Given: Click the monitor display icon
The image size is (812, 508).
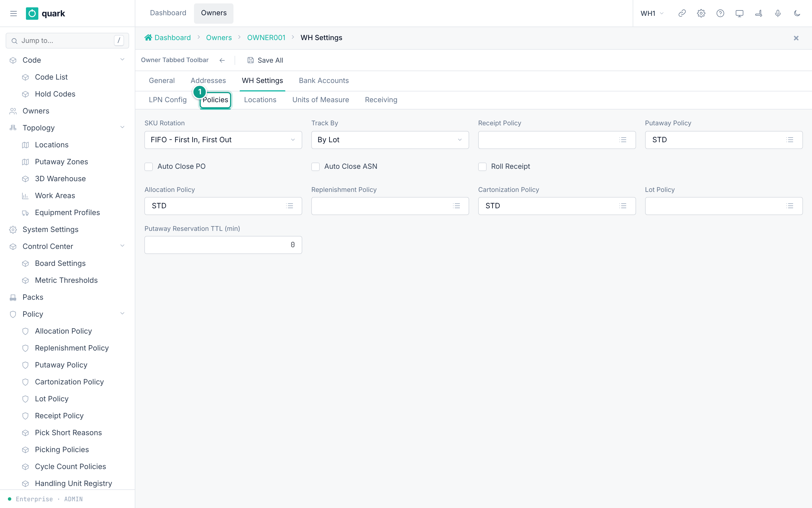Looking at the screenshot, I should (x=739, y=14).
